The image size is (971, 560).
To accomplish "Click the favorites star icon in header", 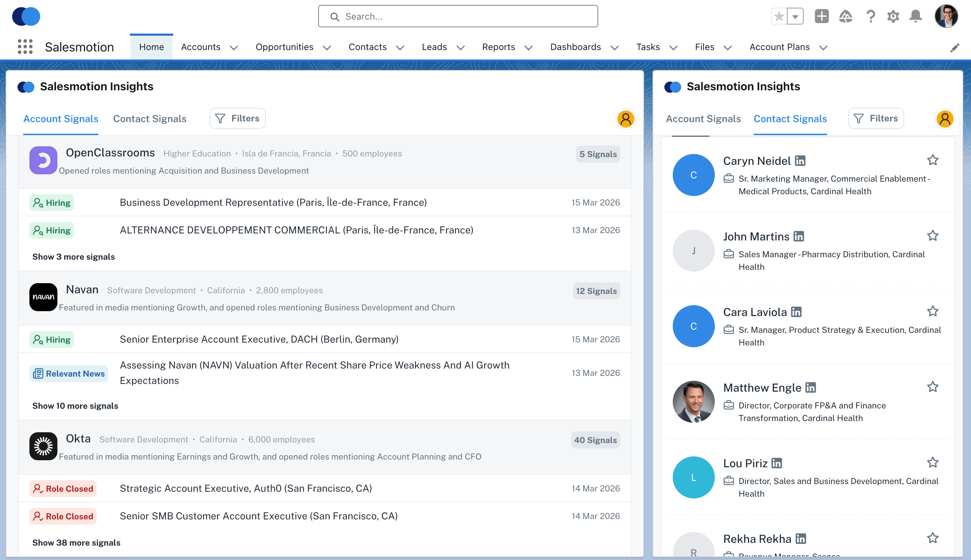I will tap(779, 16).
